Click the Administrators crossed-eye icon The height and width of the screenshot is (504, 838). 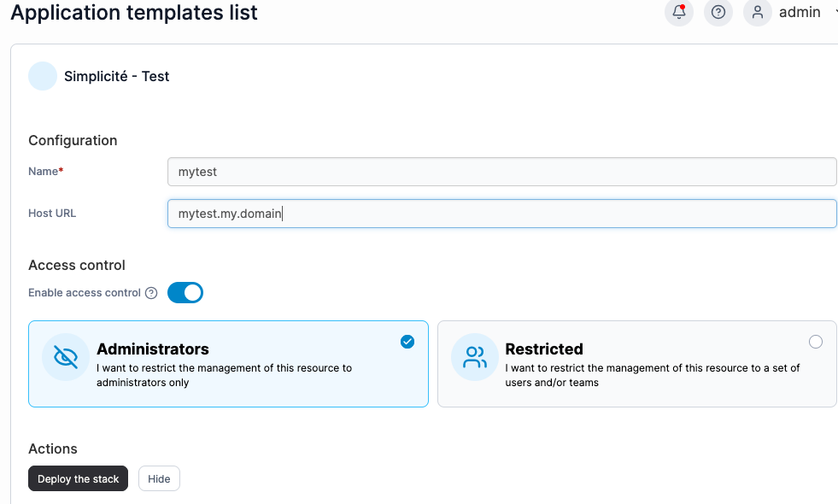[66, 356]
